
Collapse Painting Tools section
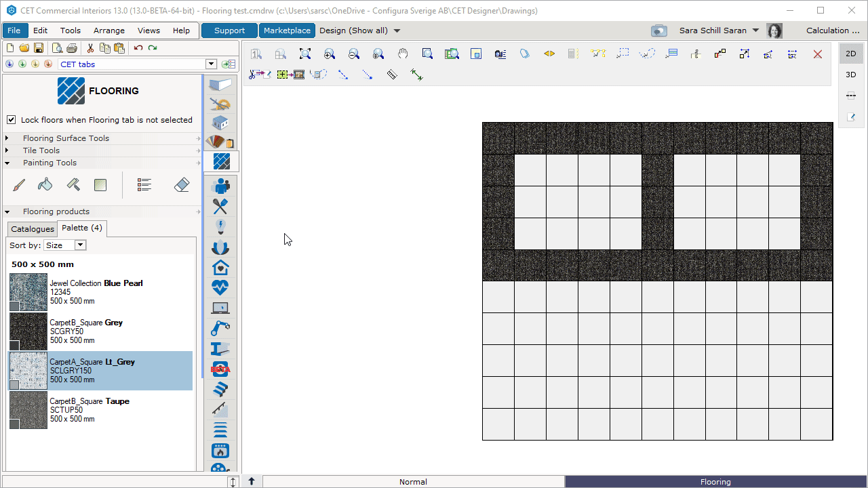point(7,163)
